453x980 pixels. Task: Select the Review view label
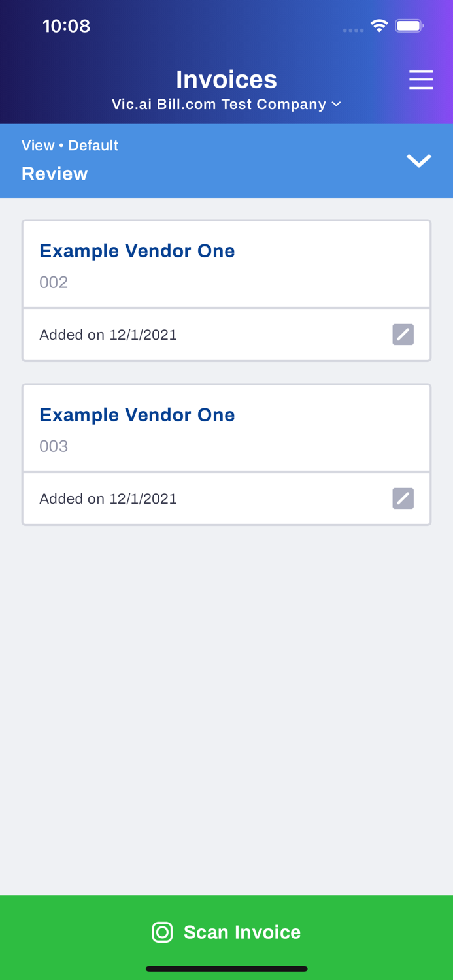tap(55, 174)
